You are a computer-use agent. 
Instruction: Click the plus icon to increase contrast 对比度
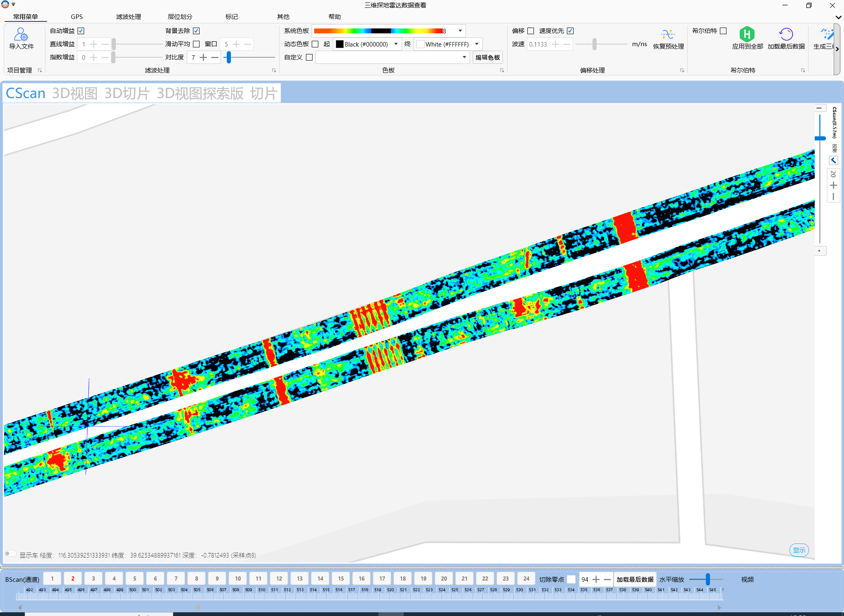click(203, 57)
